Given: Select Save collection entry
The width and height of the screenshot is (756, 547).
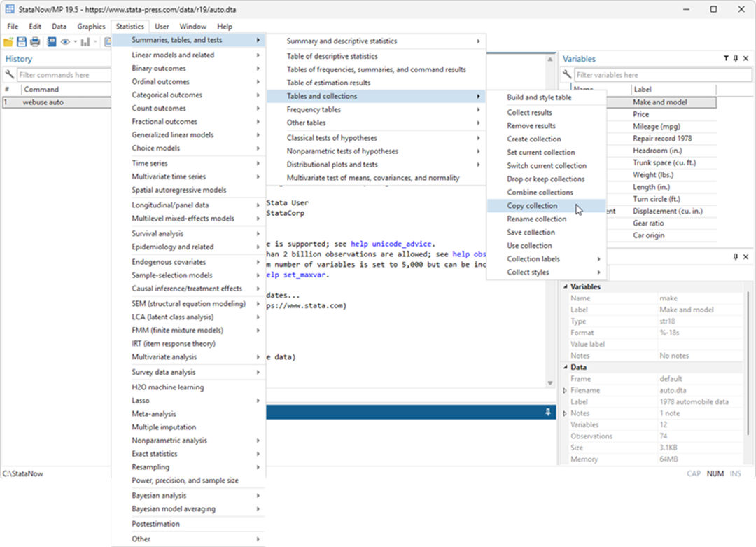Looking at the screenshot, I should point(546,232).
